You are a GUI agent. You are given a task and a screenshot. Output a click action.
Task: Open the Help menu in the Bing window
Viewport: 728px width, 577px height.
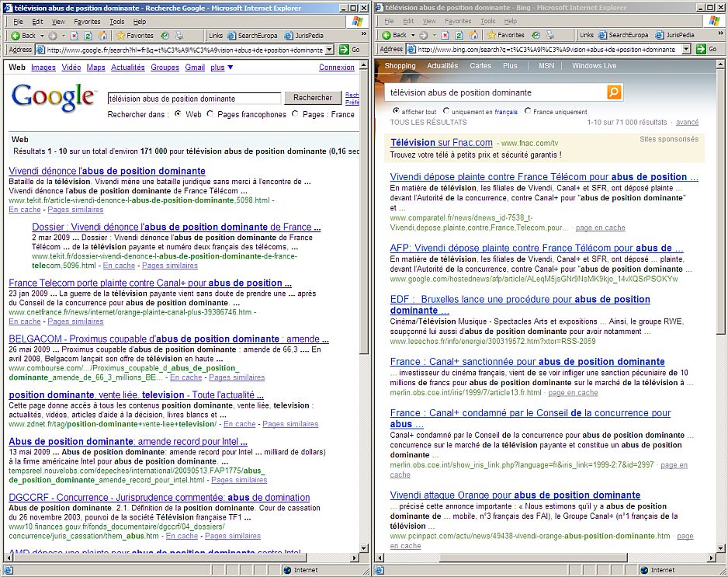click(510, 21)
